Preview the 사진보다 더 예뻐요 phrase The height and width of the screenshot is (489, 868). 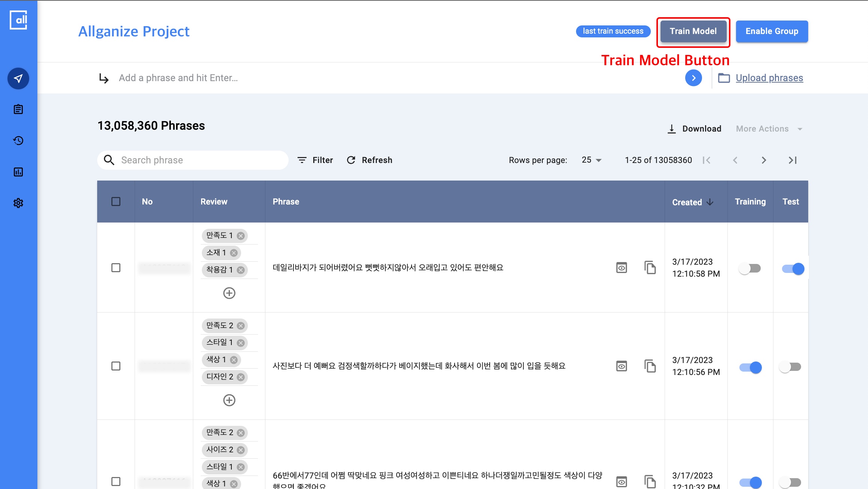pyautogui.click(x=621, y=366)
